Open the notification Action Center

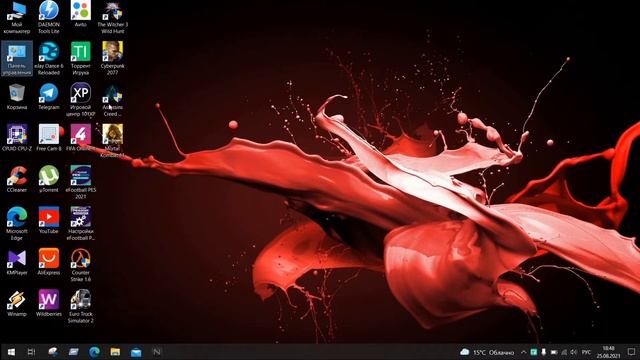pyautogui.click(x=631, y=352)
